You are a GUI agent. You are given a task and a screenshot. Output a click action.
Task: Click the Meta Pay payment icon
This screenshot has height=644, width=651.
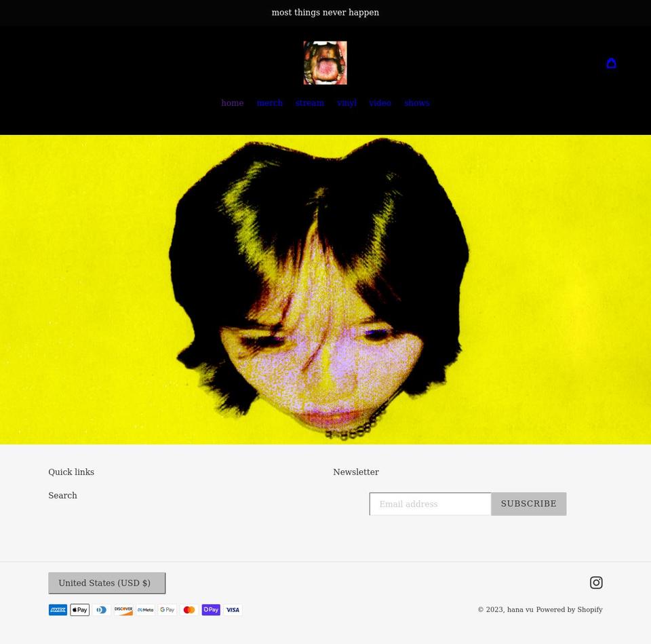coord(145,609)
